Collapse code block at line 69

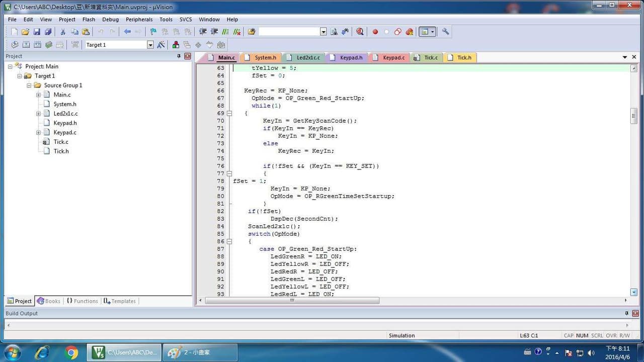click(229, 113)
